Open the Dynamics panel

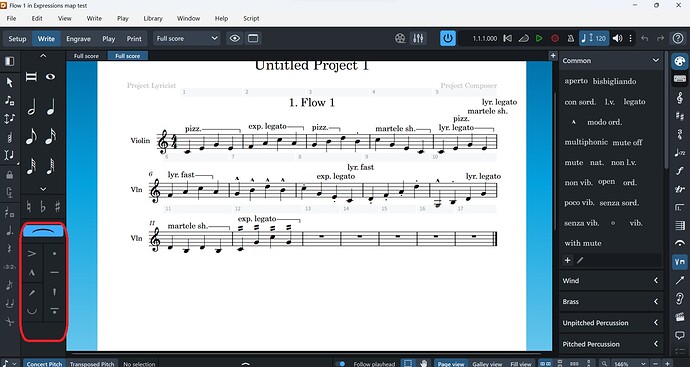(x=680, y=171)
